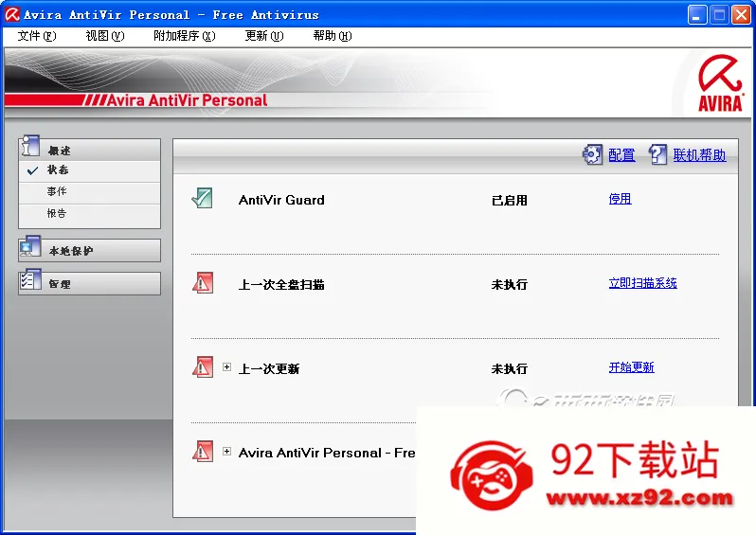Expand the 管理 sidebar section
756x535 pixels.
coord(90,284)
